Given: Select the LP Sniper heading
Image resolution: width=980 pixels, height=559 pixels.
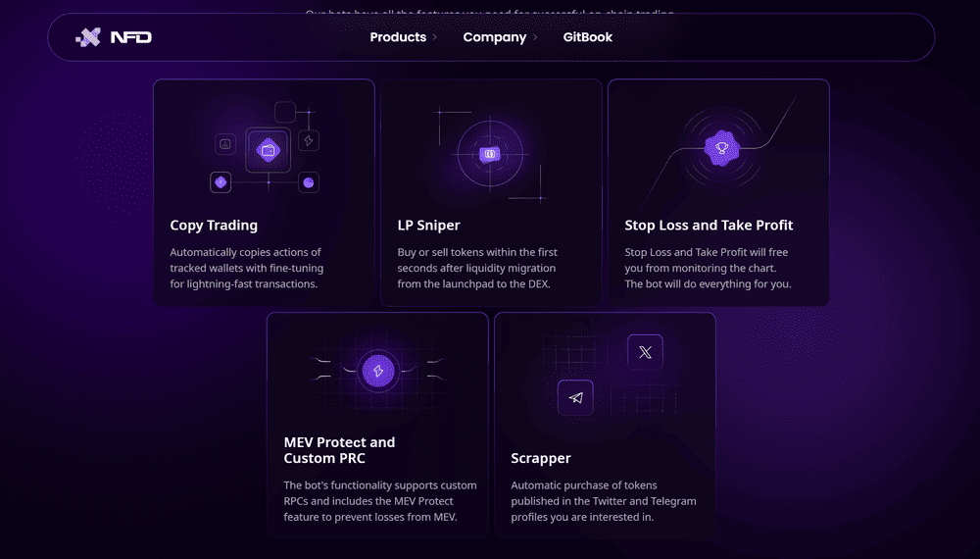Looking at the screenshot, I should pos(429,226).
